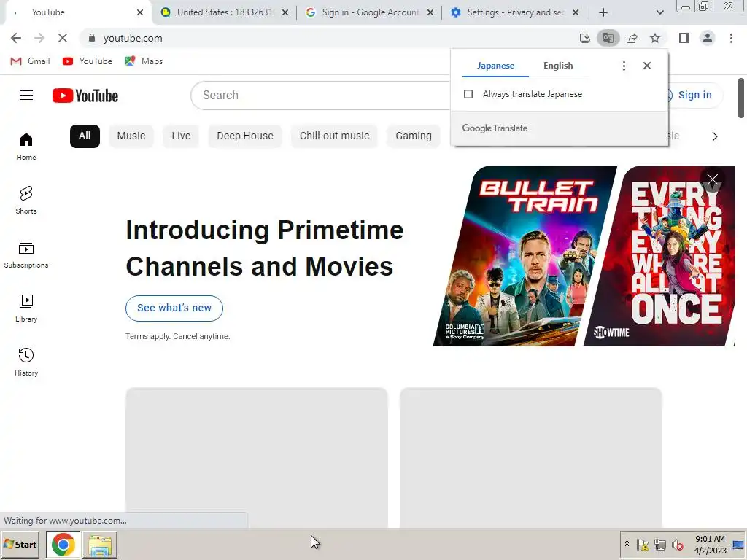
Task: Select the English tab in translate popup
Action: (558, 66)
